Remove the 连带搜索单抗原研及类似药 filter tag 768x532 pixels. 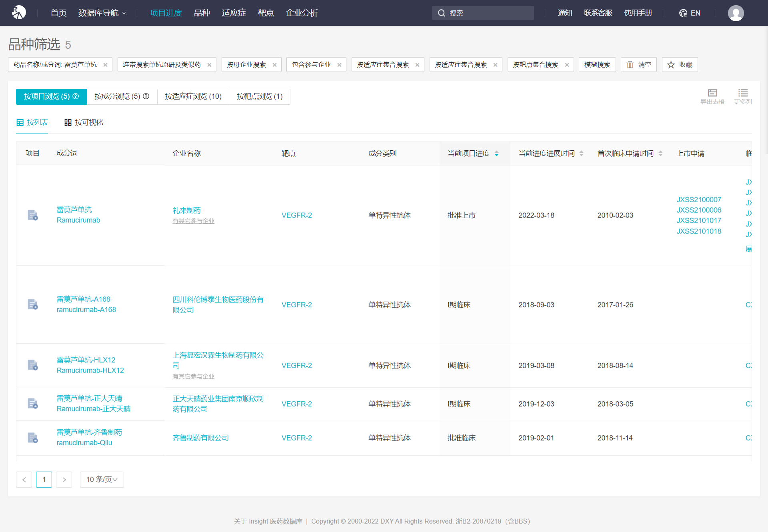click(209, 65)
